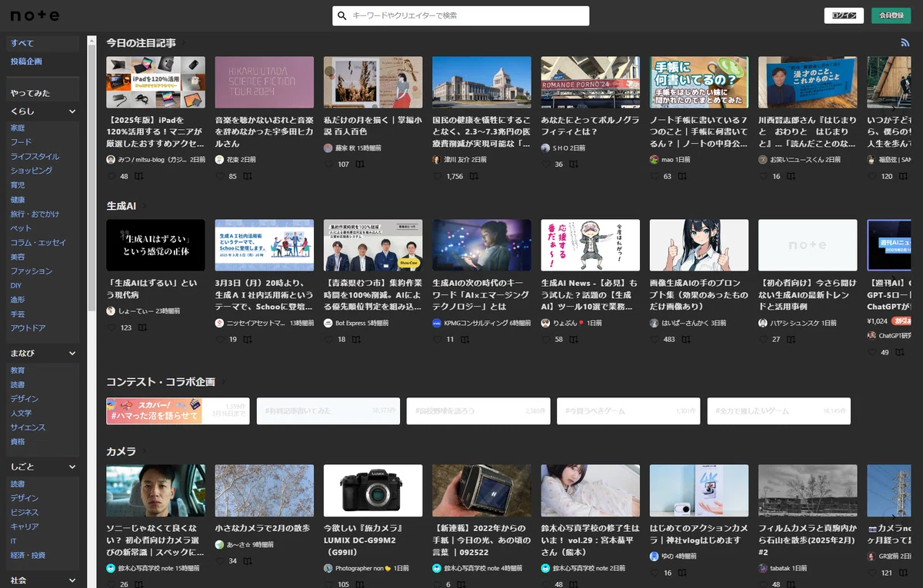Click the magnifier icon in search box
The image size is (923, 588).
click(343, 15)
